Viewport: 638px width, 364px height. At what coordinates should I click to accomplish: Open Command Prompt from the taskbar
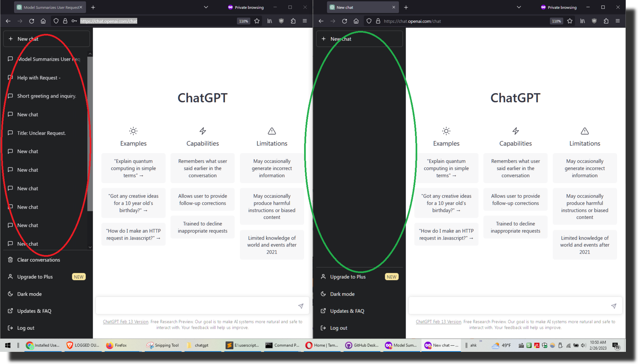(282, 345)
